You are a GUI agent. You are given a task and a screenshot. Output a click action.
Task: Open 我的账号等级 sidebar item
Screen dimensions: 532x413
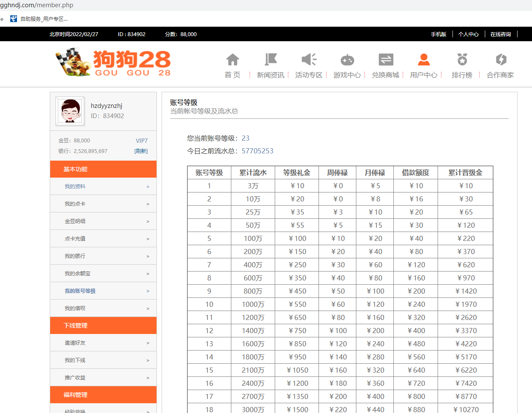(x=80, y=291)
